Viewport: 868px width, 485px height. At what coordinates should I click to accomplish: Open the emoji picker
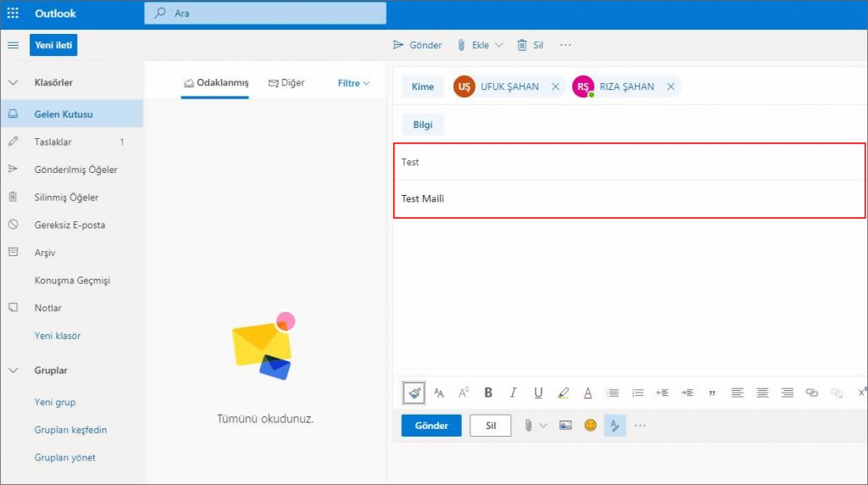click(591, 425)
